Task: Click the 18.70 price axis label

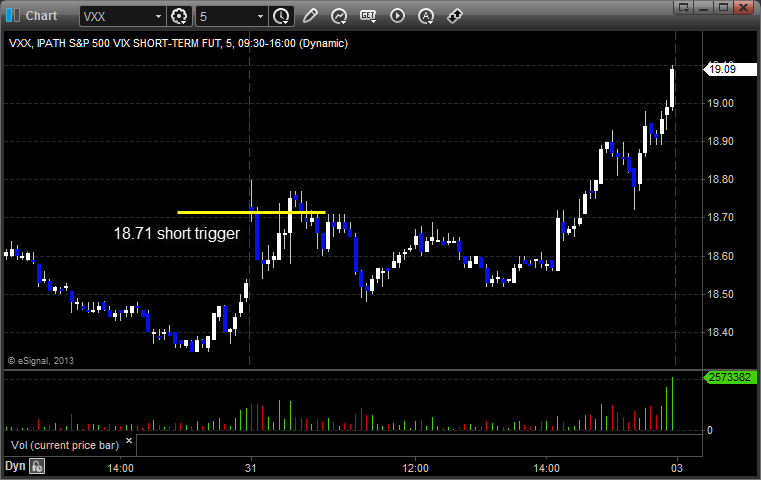Action: click(720, 217)
